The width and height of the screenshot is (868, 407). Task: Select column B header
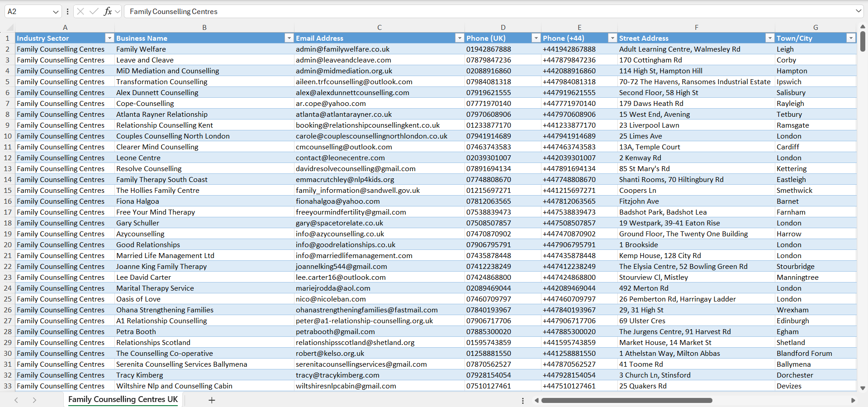pos(204,27)
